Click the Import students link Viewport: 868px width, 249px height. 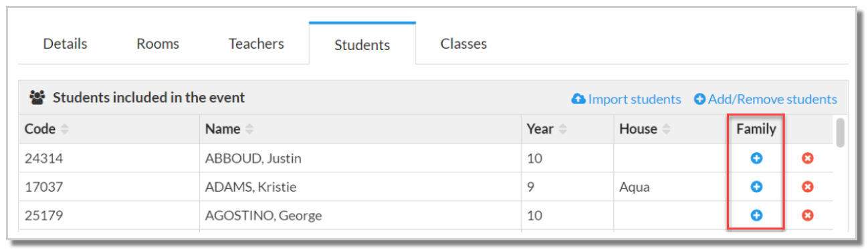(634, 99)
